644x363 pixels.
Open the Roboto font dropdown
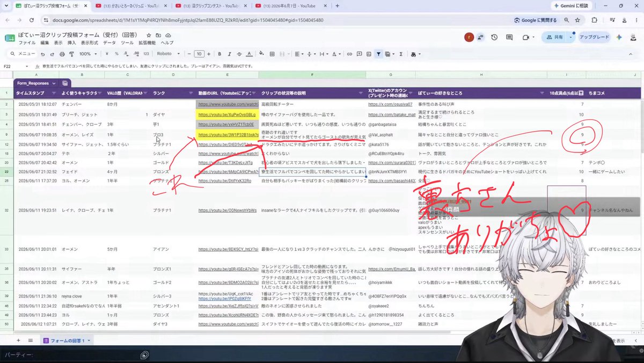(x=168, y=54)
